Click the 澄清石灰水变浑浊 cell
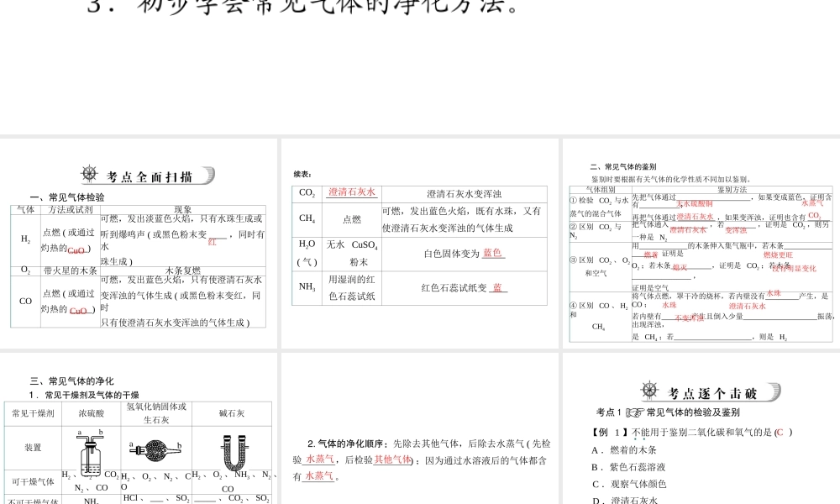Image resolution: width=840 pixels, height=504 pixels. coord(464,194)
